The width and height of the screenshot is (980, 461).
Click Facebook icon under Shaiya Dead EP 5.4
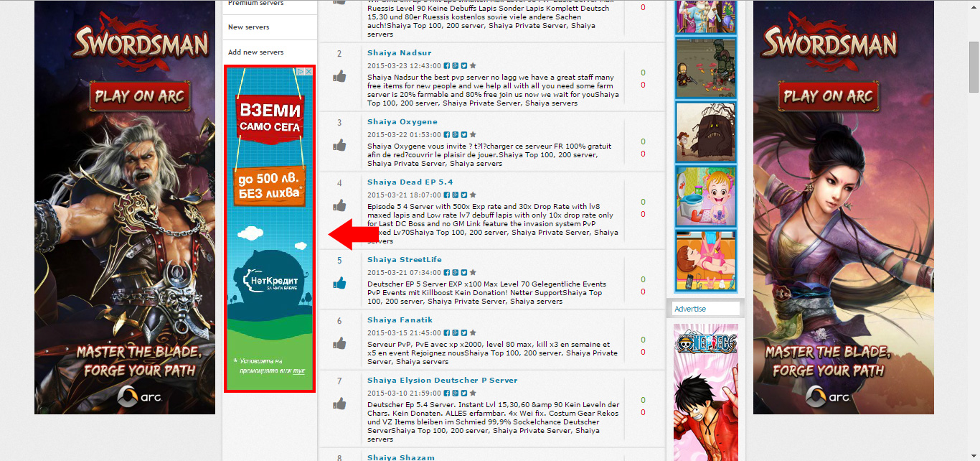pos(447,195)
